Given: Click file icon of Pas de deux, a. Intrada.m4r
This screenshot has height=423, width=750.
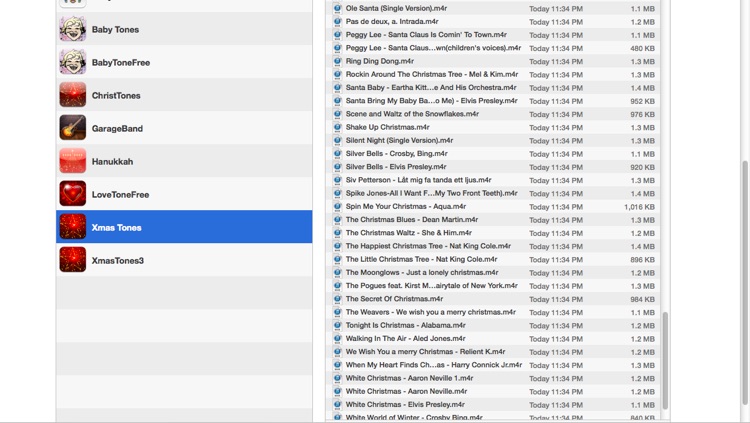Looking at the screenshot, I should pos(337,22).
